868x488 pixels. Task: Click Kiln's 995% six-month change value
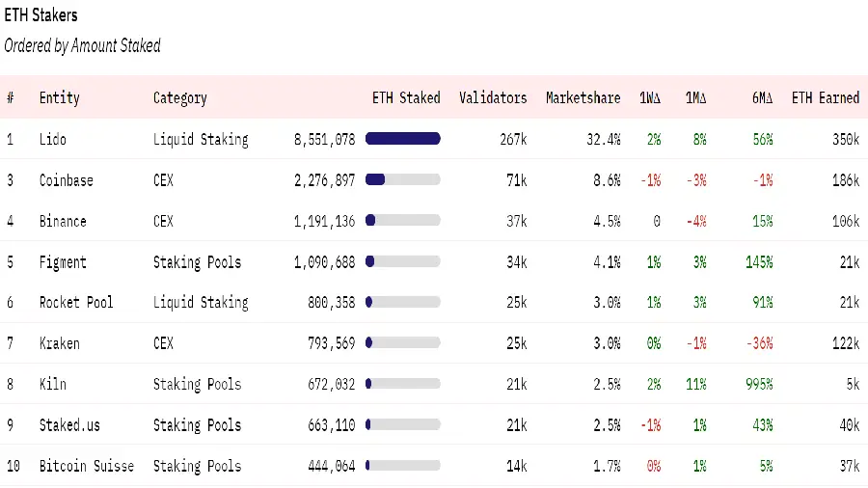coord(759,384)
